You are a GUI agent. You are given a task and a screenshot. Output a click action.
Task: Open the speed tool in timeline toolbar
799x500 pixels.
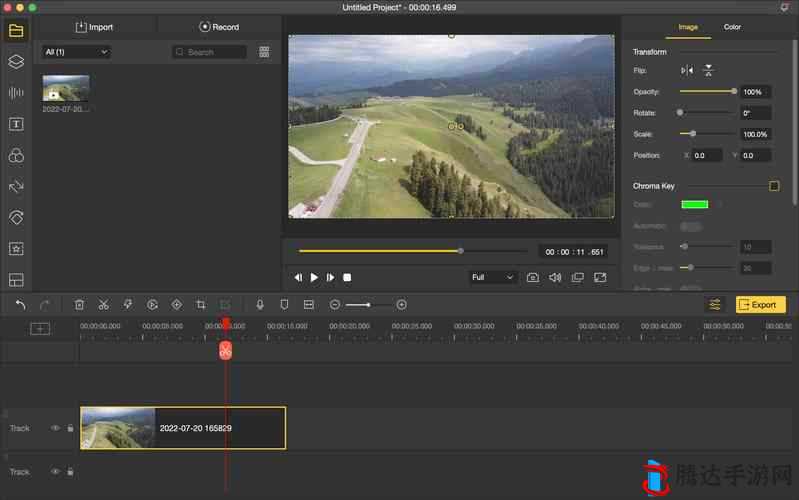pyautogui.click(x=152, y=305)
